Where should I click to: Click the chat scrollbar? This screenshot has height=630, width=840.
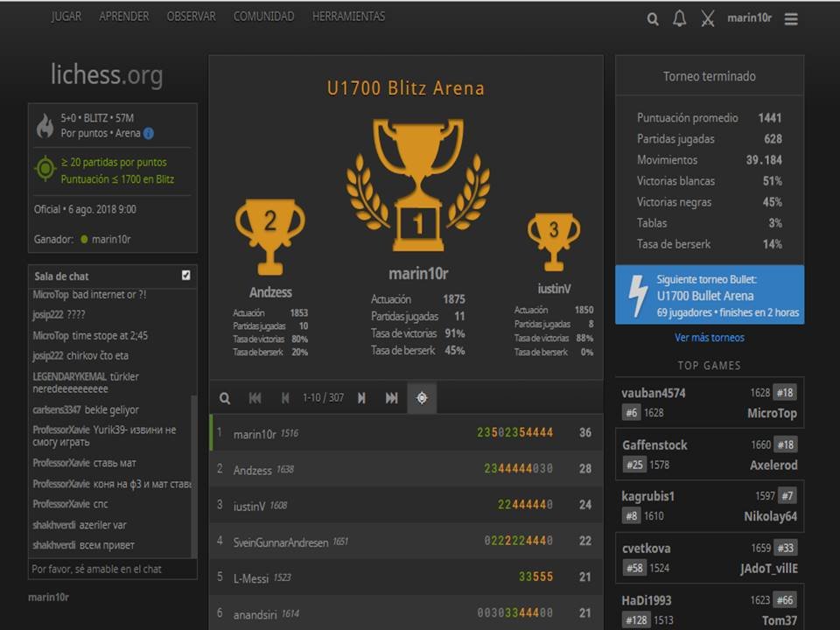point(194,476)
